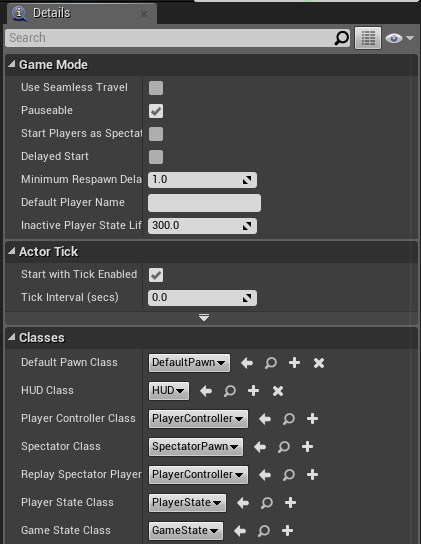Open the property matrix grid view button
The image size is (421, 544).
pyautogui.click(x=368, y=38)
